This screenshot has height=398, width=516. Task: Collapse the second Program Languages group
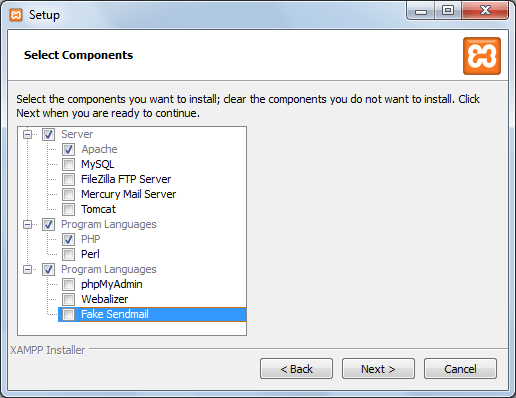[x=28, y=269]
